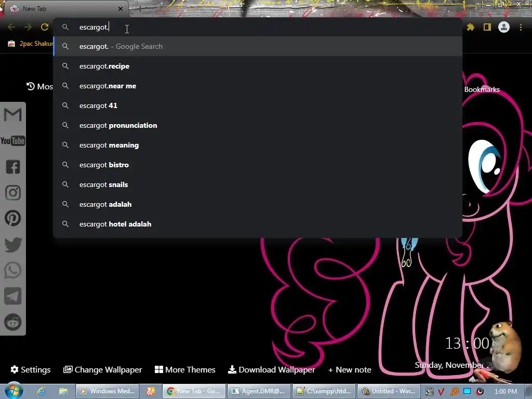This screenshot has width=532, height=399.
Task: Switch to the C:\xampp\htd... taskbar window
Action: [324, 391]
